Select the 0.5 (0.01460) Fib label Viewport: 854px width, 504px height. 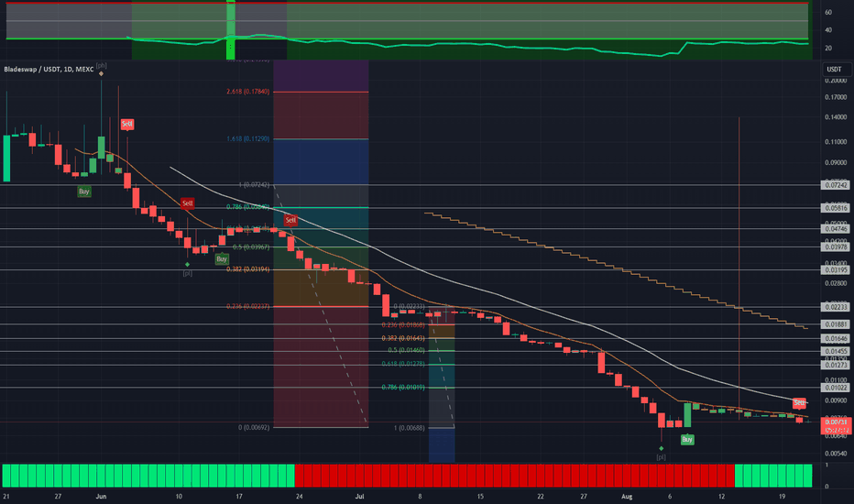[x=406, y=350]
